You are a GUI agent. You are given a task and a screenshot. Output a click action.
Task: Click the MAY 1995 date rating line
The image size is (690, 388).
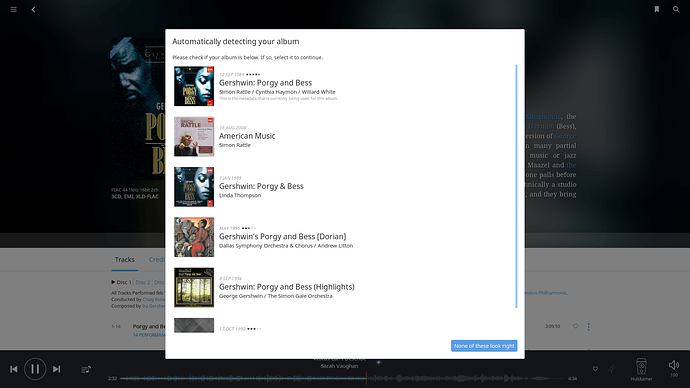pyautogui.click(x=238, y=228)
